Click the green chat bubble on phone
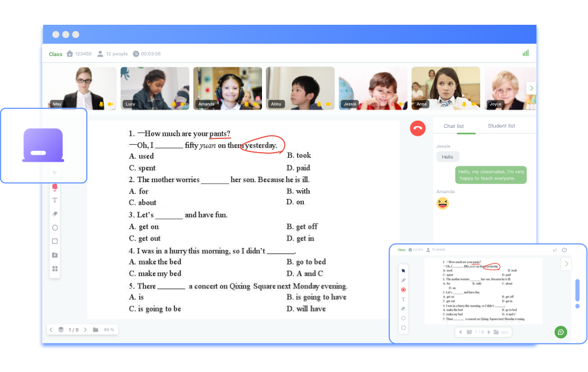The height and width of the screenshot is (372, 588). pyautogui.click(x=560, y=332)
